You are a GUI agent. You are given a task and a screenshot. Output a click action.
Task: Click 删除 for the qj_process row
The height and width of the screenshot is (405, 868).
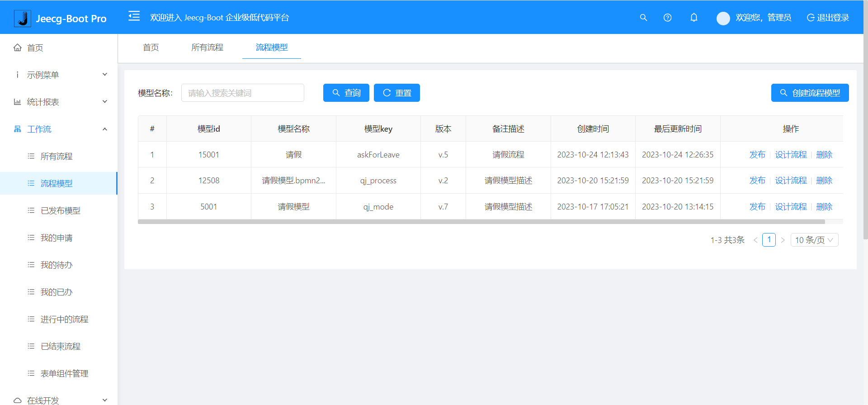coord(825,181)
